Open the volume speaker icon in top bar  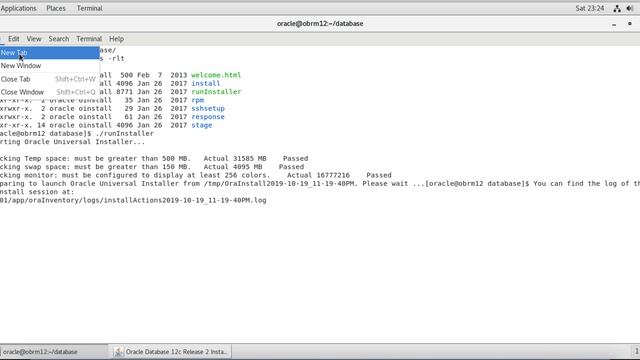pyautogui.click(x=629, y=9)
